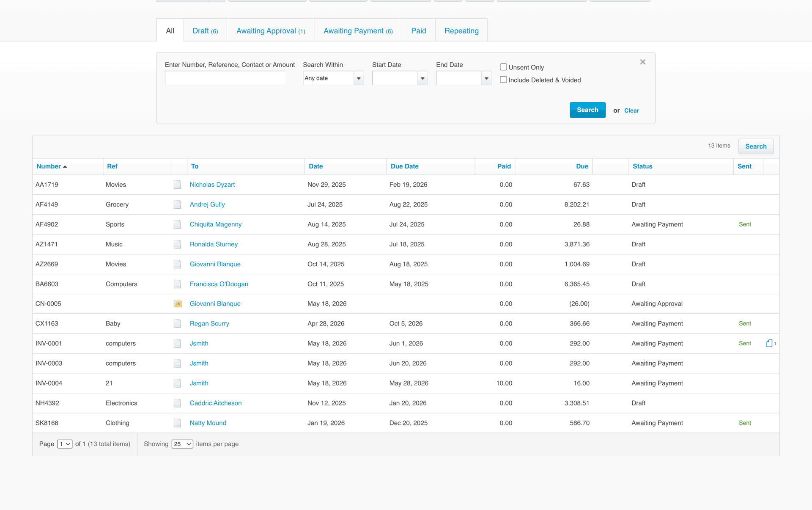Click the search text input field
This screenshot has width=812, height=510.
pyautogui.click(x=225, y=78)
